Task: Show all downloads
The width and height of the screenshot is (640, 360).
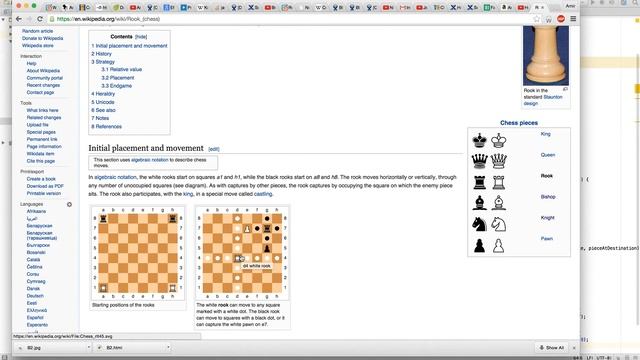Action: pyautogui.click(x=551, y=348)
